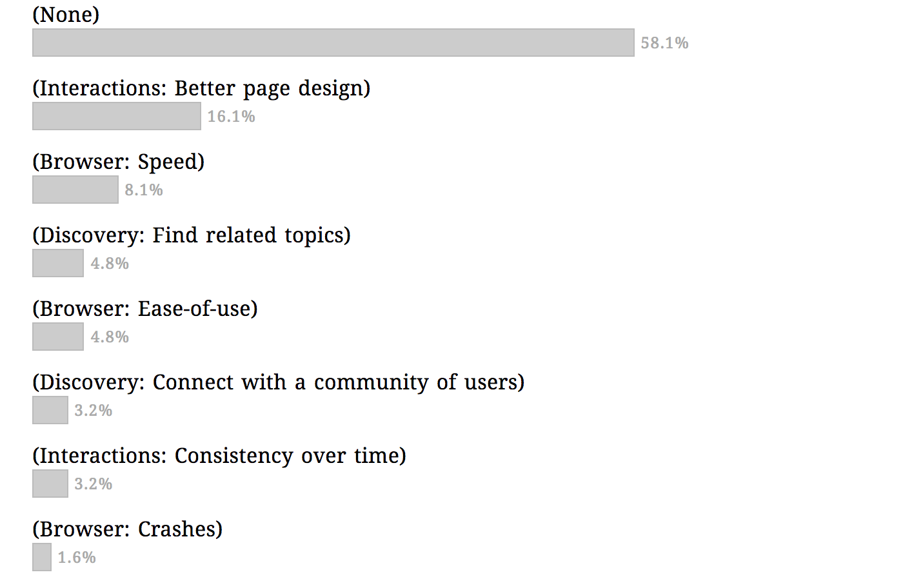Click the 1.6% percentage value
This screenshot has width=903, height=588.
click(x=77, y=558)
